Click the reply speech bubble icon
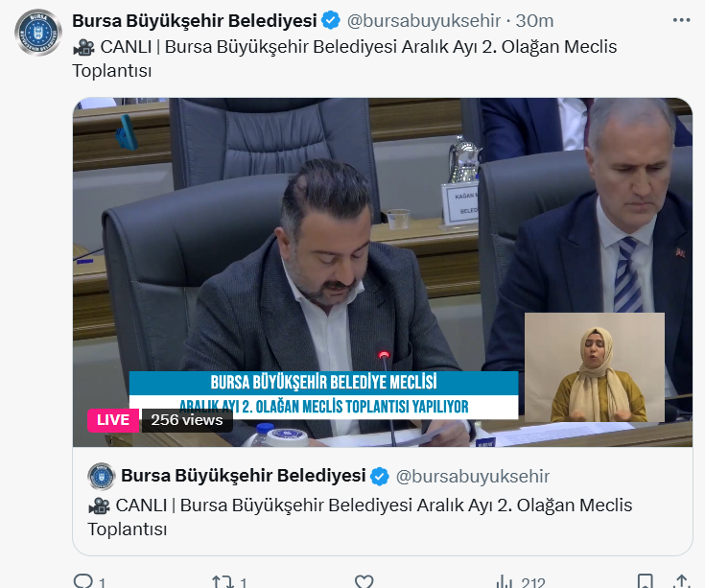 click(82, 581)
